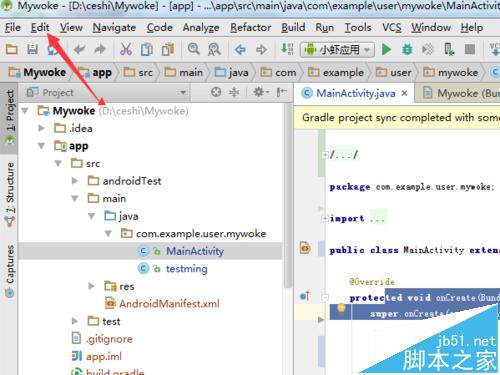Open the Build menu
500x375 pixels.
(293, 27)
